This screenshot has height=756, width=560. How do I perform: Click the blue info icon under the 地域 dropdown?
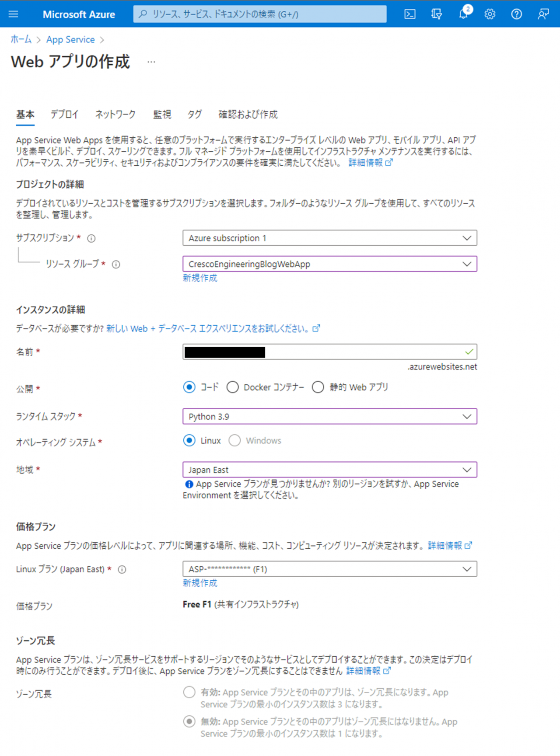(x=189, y=484)
